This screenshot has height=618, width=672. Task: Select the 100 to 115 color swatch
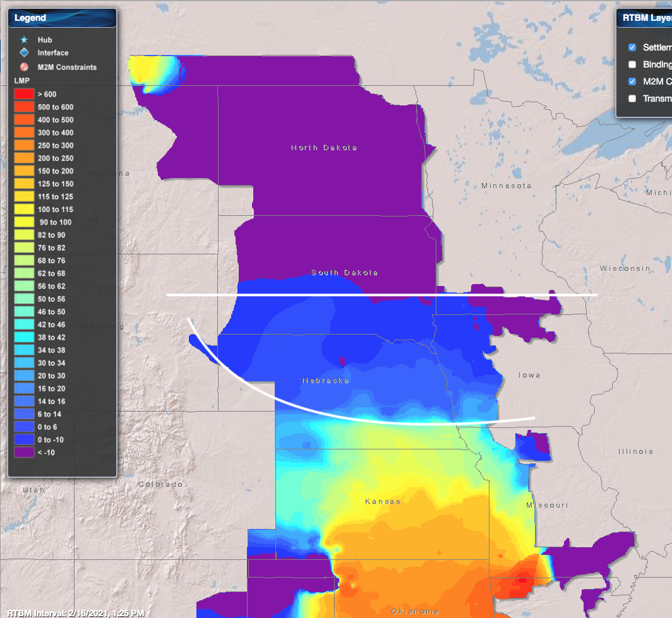(24, 210)
